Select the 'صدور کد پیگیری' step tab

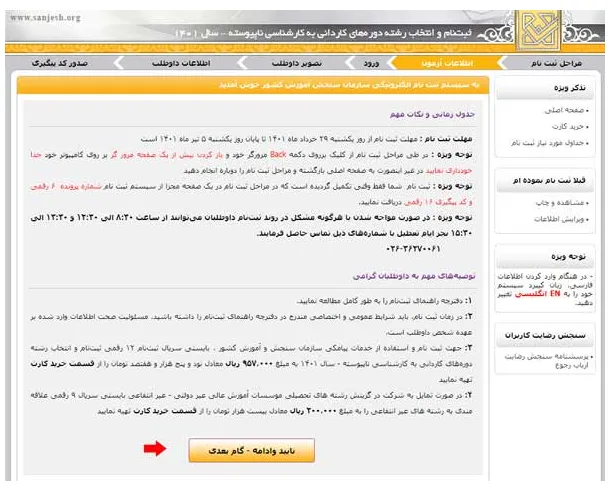(x=60, y=63)
